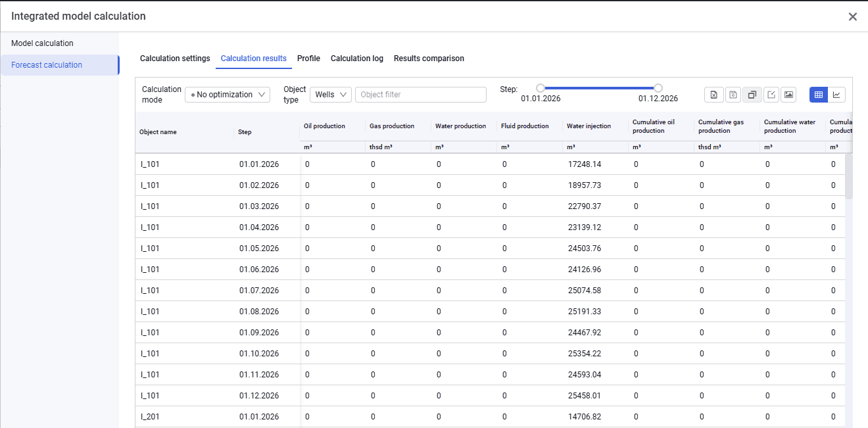Click water injection value 14706.82
Viewport: 868px width, 428px height.
585,417
